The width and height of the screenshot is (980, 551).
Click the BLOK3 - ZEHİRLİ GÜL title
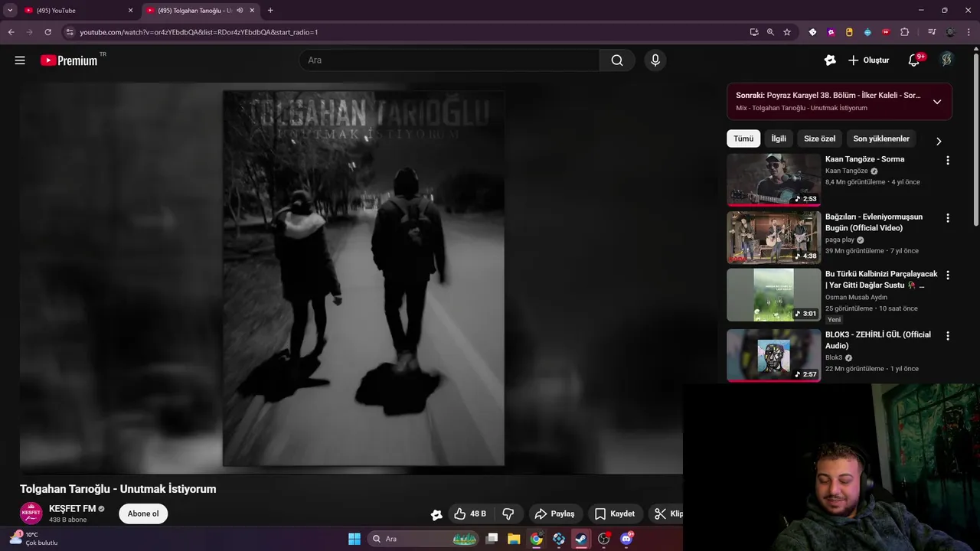878,340
